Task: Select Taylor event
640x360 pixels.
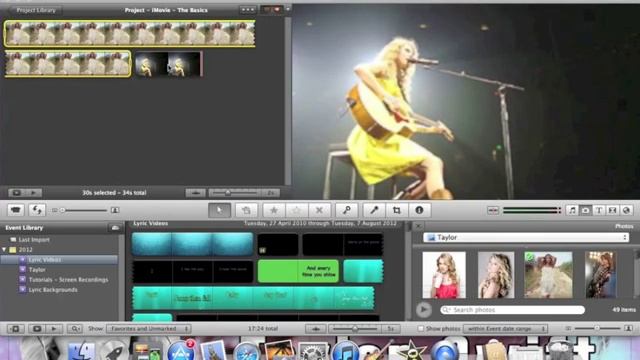Action: [37, 270]
